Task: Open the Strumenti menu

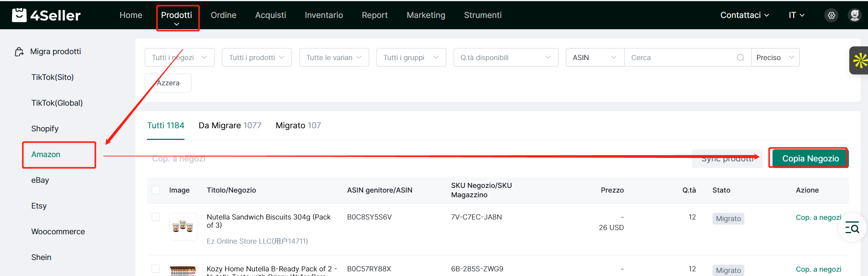Action: (x=483, y=15)
